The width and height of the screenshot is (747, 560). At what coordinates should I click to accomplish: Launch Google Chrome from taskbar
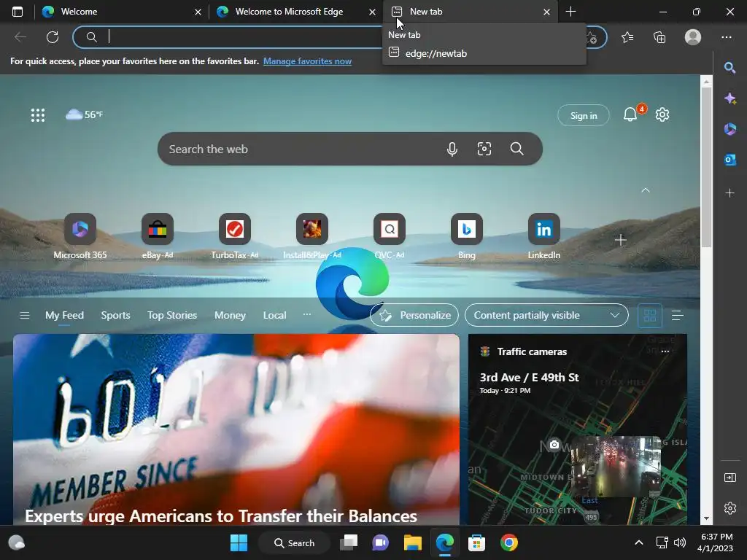tap(508, 542)
